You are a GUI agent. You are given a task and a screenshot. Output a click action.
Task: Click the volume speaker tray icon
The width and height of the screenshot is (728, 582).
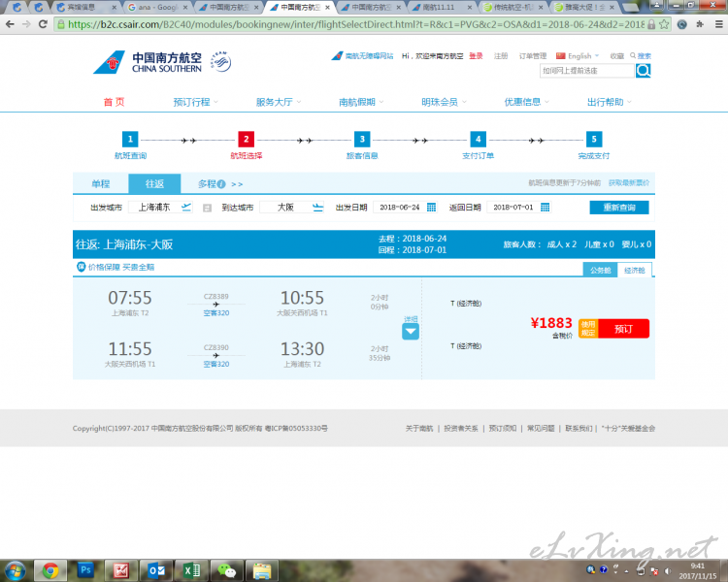pyautogui.click(x=668, y=571)
